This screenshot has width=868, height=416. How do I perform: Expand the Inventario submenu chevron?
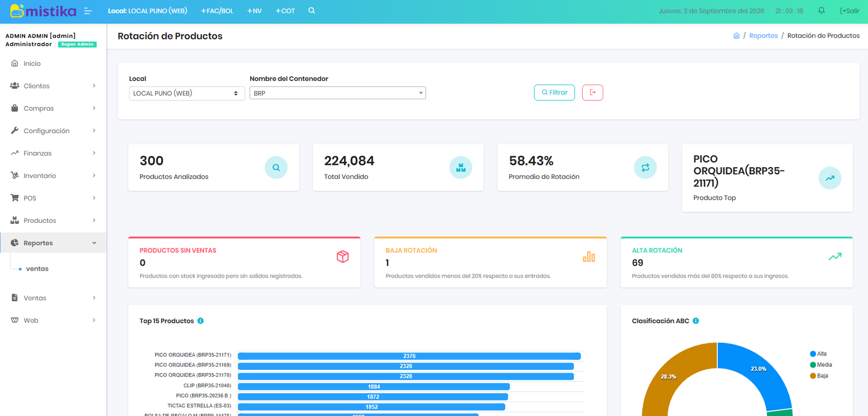pos(94,176)
